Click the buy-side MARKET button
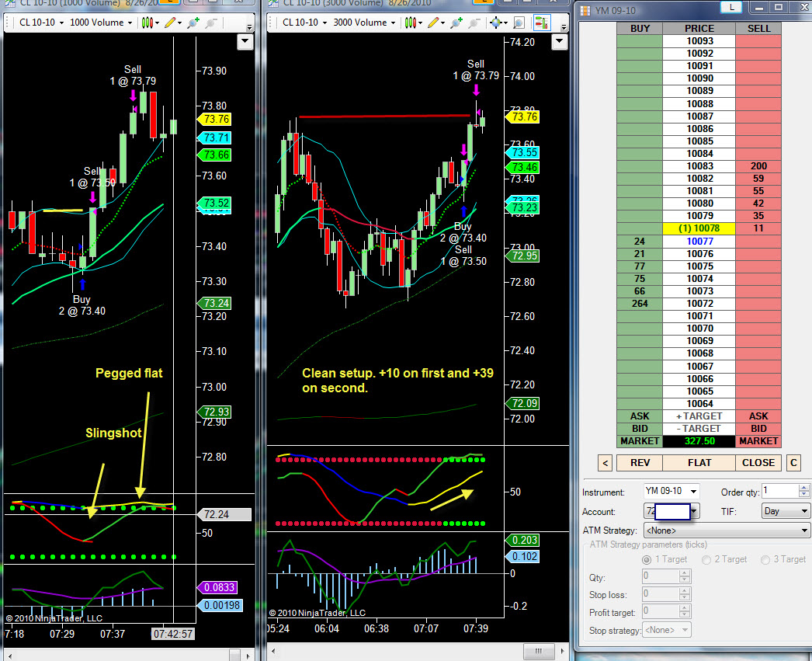The width and height of the screenshot is (812, 661). pyautogui.click(x=640, y=441)
